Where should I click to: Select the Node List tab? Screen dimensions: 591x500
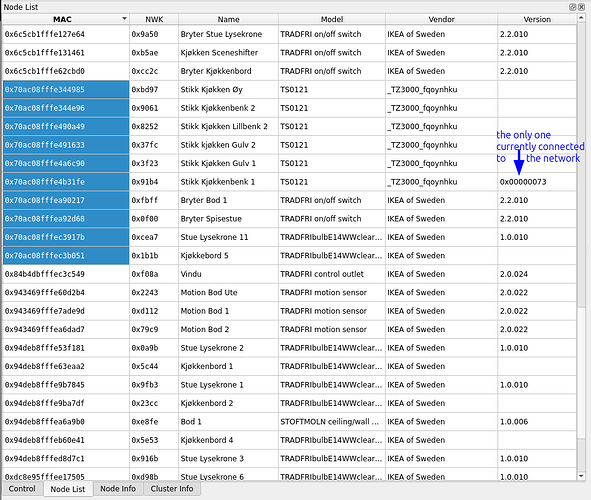click(68, 489)
